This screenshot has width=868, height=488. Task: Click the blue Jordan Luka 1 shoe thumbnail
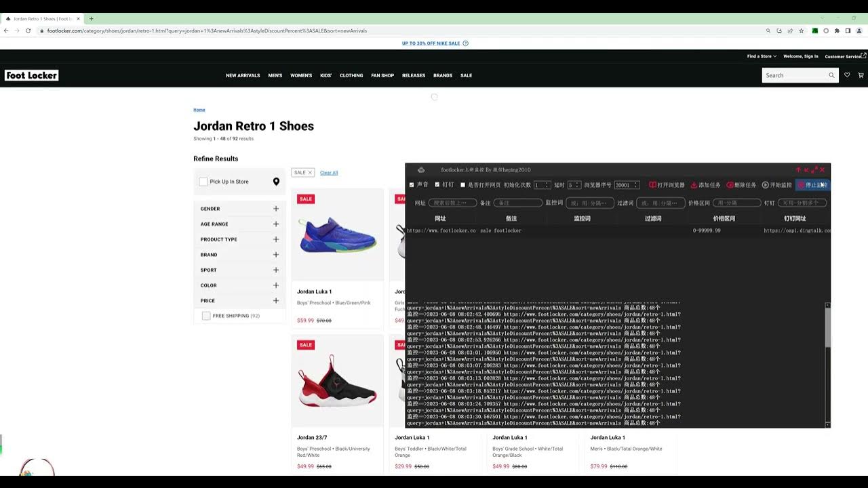(337, 234)
